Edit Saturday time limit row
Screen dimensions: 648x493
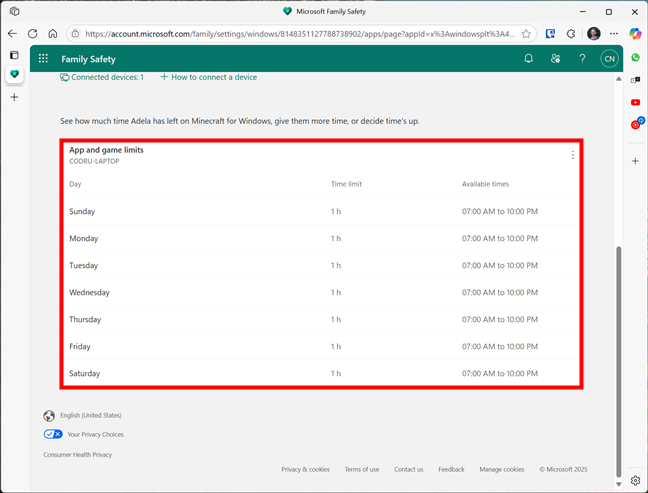click(322, 373)
